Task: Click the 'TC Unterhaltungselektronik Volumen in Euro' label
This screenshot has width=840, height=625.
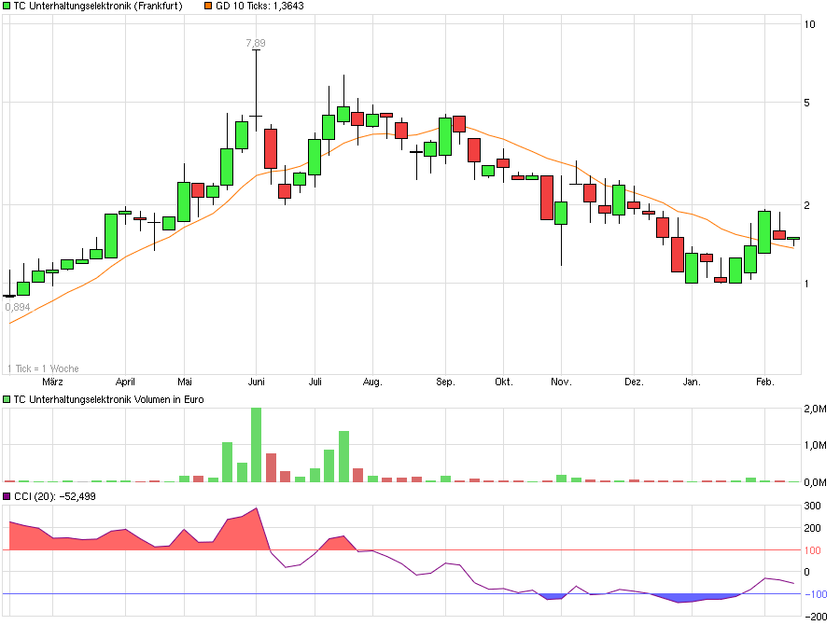Action: 108,399
